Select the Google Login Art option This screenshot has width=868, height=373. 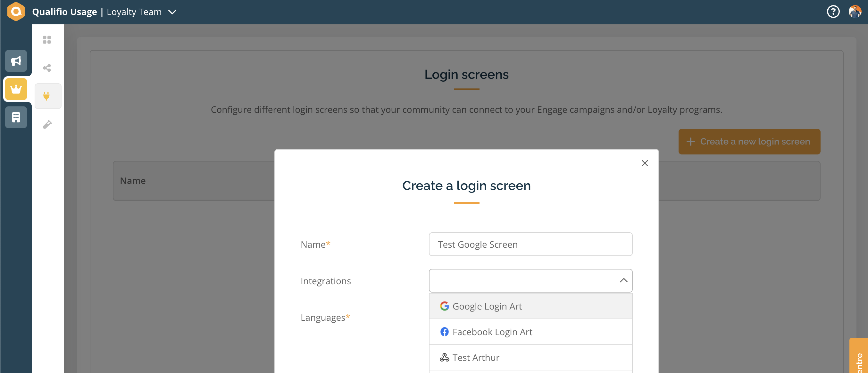point(530,306)
